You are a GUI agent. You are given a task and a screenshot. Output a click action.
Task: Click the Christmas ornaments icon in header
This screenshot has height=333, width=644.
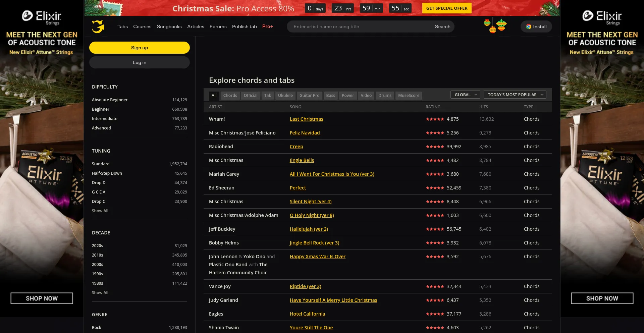coord(495,26)
